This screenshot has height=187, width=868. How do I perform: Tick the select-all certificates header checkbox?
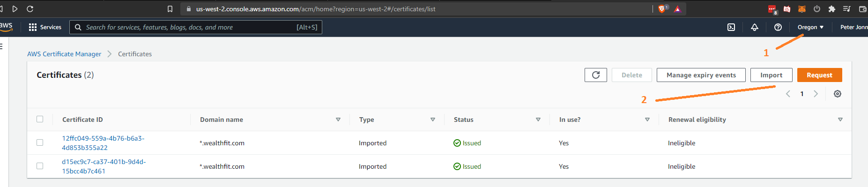click(x=40, y=119)
